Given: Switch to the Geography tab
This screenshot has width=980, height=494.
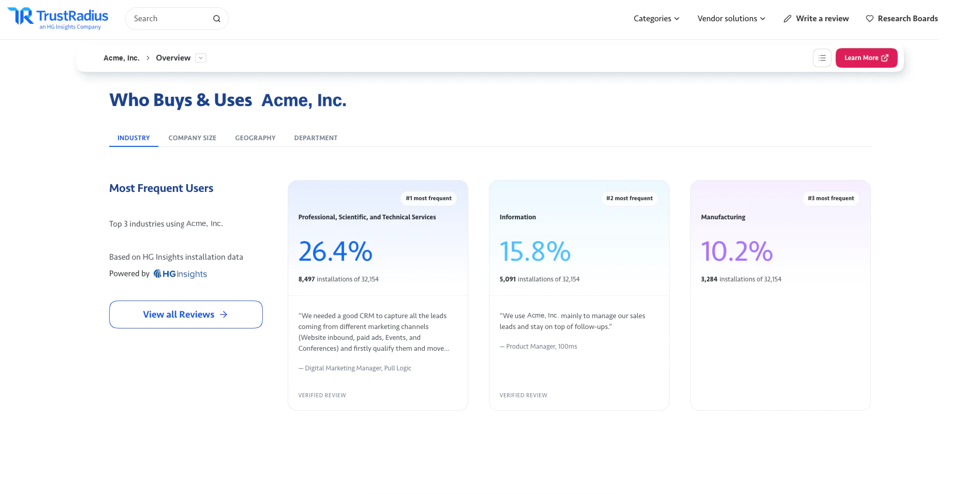Looking at the screenshot, I should (x=256, y=138).
